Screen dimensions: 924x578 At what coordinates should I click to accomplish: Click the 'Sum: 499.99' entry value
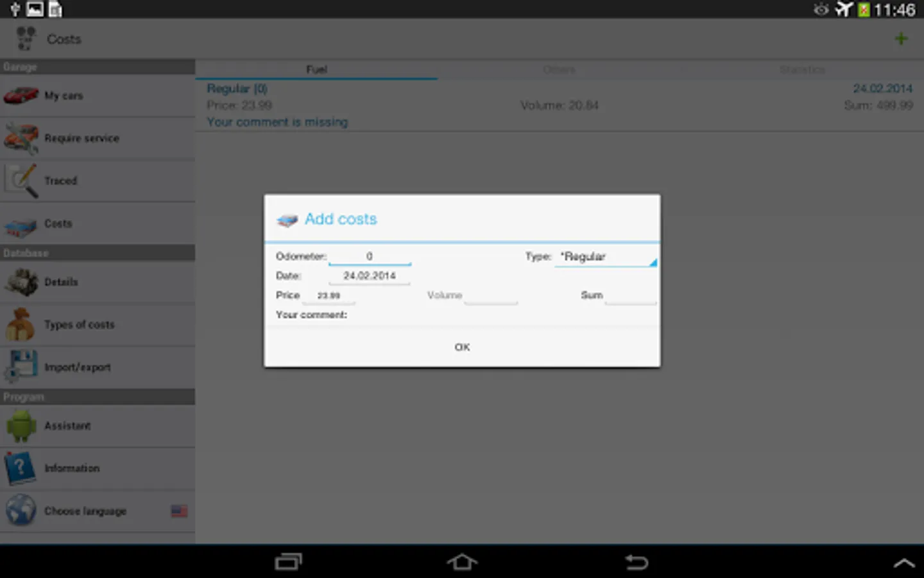(878, 105)
